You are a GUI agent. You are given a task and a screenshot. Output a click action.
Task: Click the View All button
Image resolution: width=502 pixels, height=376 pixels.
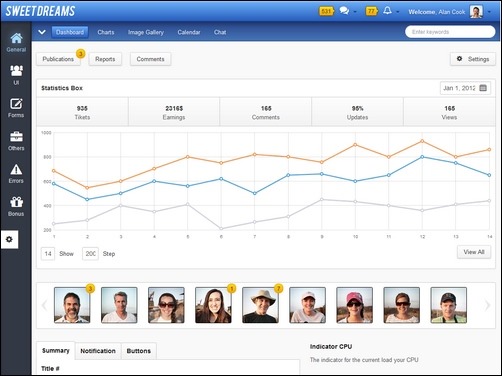coord(474,252)
